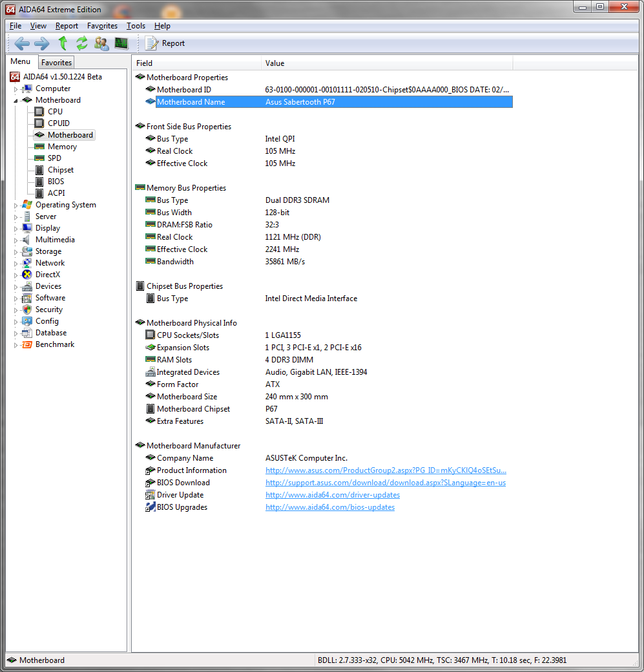Go back with the blue left arrow
The width and height of the screenshot is (644, 672).
coord(22,43)
